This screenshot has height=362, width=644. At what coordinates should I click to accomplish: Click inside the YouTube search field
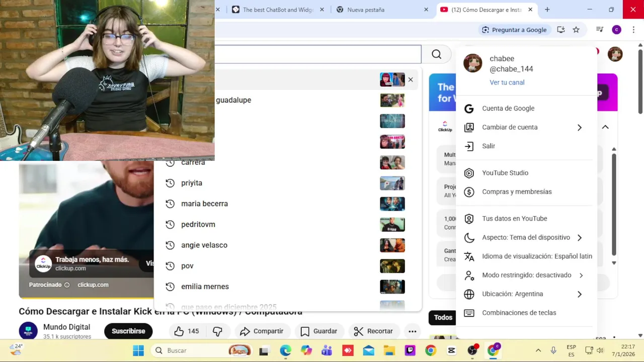click(318, 54)
